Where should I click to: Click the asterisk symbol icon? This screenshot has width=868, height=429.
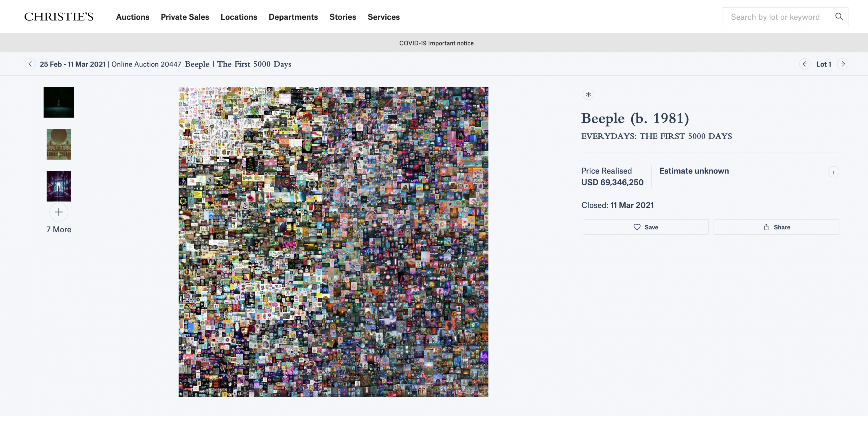(x=588, y=94)
